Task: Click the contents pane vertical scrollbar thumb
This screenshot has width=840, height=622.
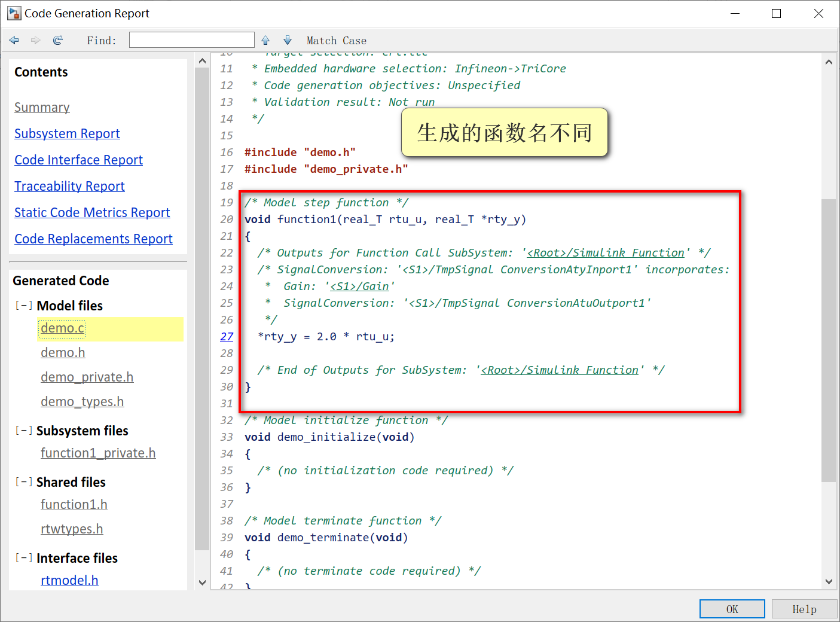Action: pyautogui.click(x=202, y=309)
